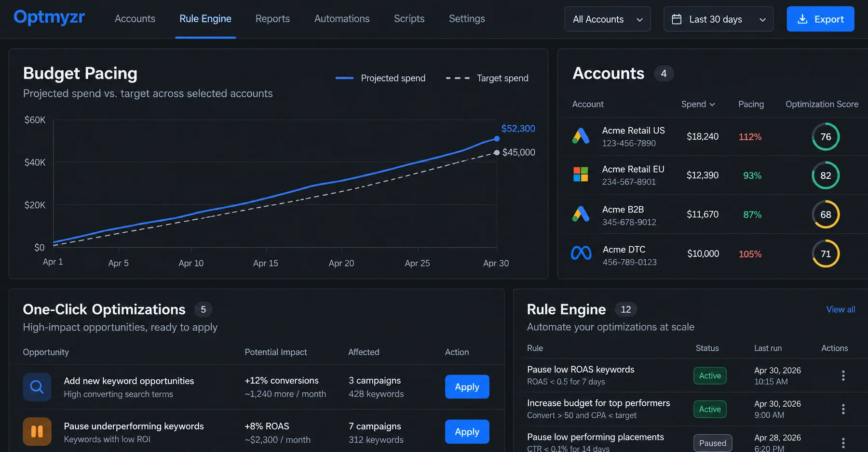Select the Acme Retail EU account name

(633, 169)
